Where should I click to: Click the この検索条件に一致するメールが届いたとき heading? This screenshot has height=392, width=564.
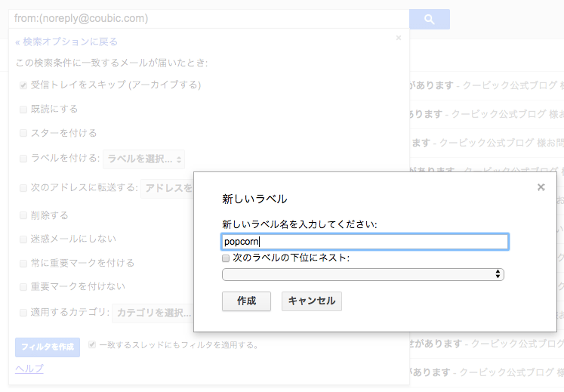click(x=112, y=63)
